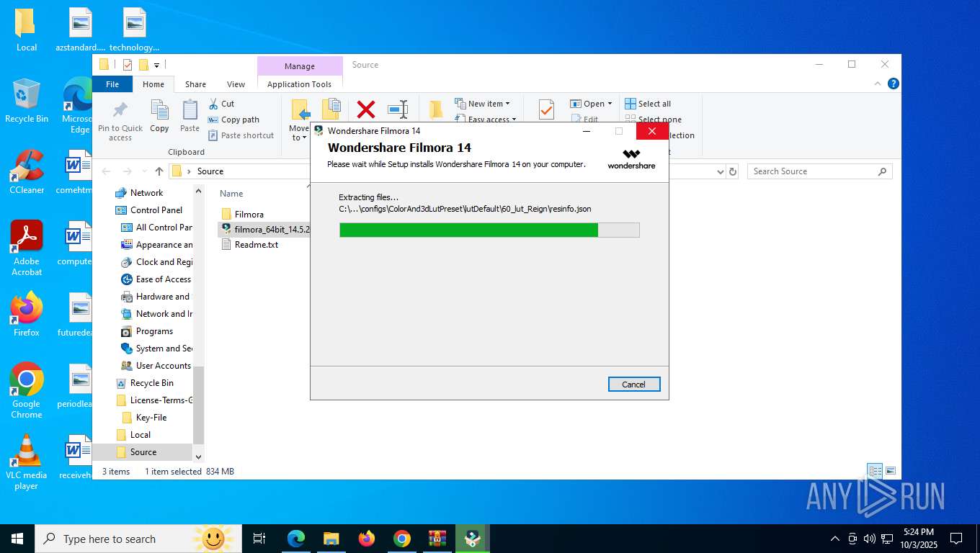980x553 pixels.
Task: Click Source in the address bar
Action: coord(210,171)
